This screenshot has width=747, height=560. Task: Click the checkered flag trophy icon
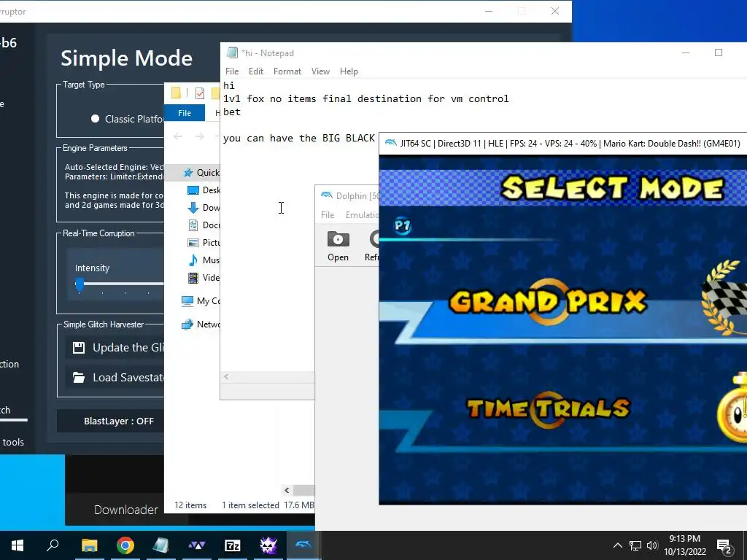click(x=724, y=297)
